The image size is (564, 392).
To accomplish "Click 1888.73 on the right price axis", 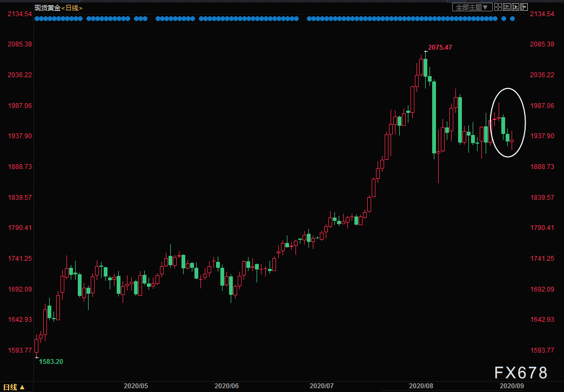I will 542,167.
